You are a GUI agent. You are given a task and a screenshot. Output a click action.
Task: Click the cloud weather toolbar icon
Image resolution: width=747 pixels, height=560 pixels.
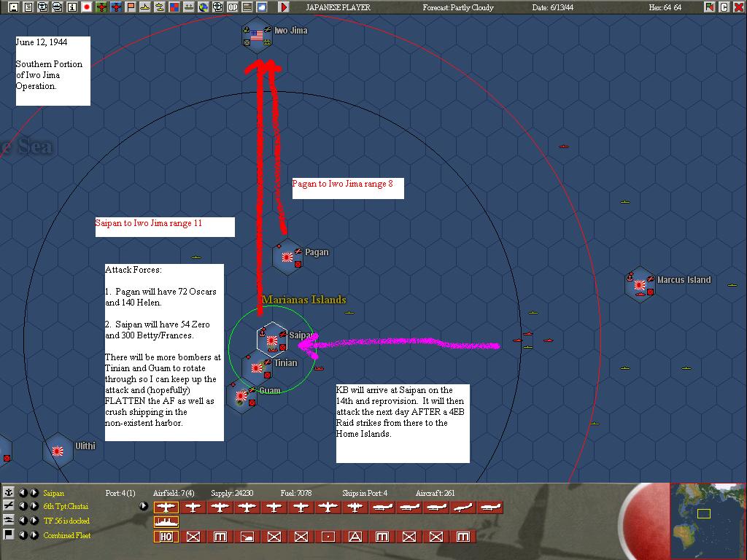click(x=262, y=7)
